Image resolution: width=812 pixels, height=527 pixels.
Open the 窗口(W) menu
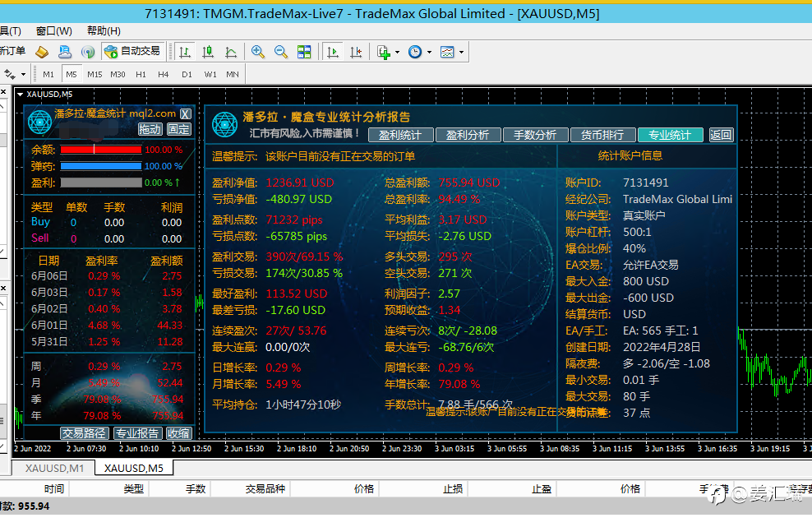click(54, 31)
